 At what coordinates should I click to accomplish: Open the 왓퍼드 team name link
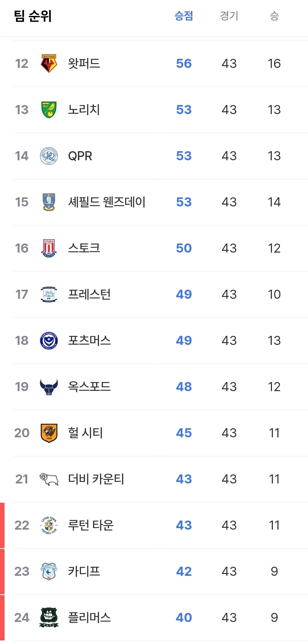coord(84,63)
